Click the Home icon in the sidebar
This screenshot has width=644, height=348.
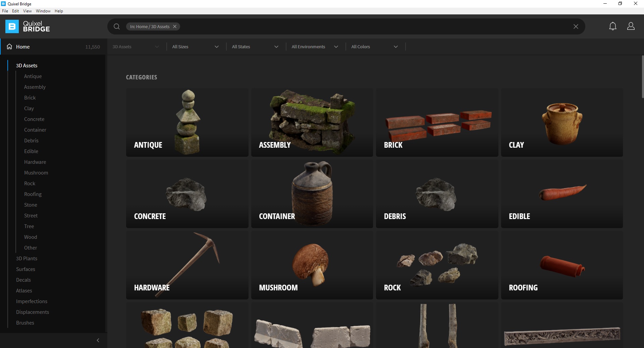pos(9,47)
